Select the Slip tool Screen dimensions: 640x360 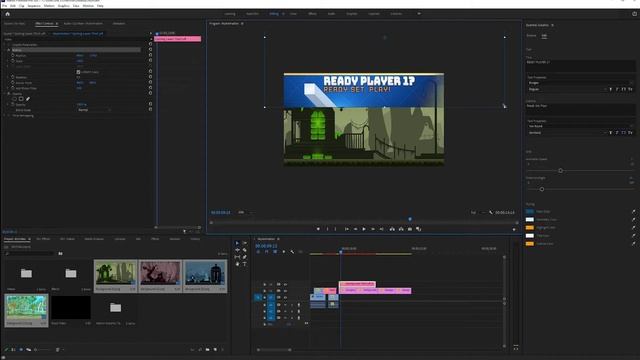point(237,257)
